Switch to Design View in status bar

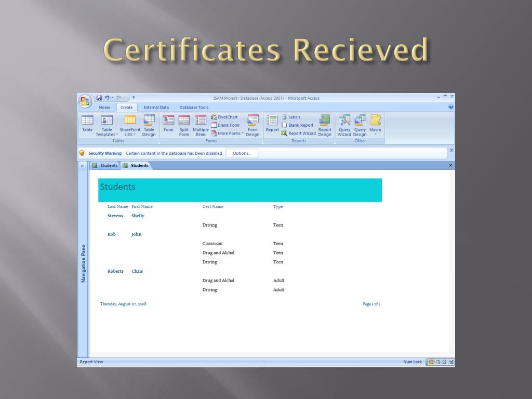451,362
